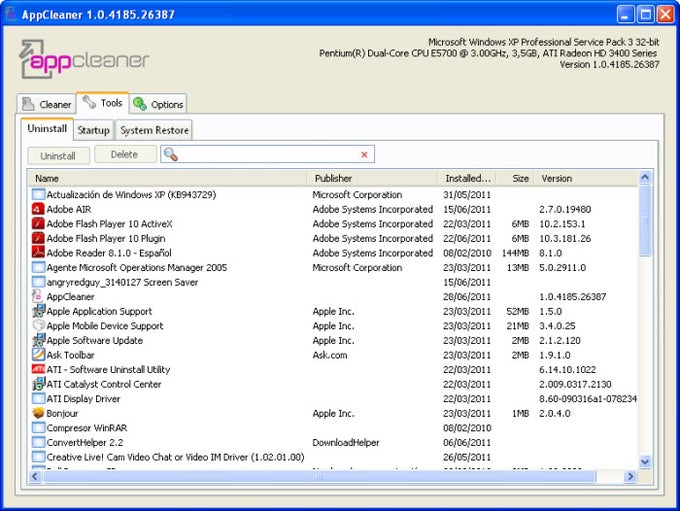Viewport: 680px width, 511px height.
Task: Sort list by Publisher column header
Action: 372,178
